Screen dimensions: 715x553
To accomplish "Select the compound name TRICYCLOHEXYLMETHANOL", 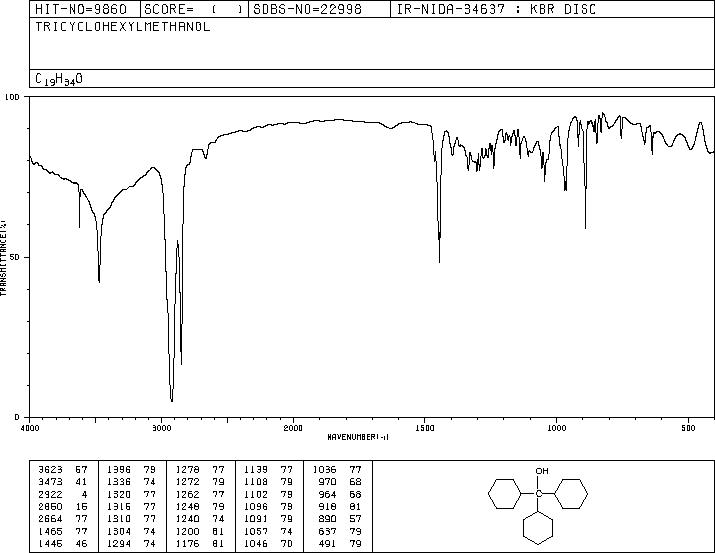I will point(123,26).
